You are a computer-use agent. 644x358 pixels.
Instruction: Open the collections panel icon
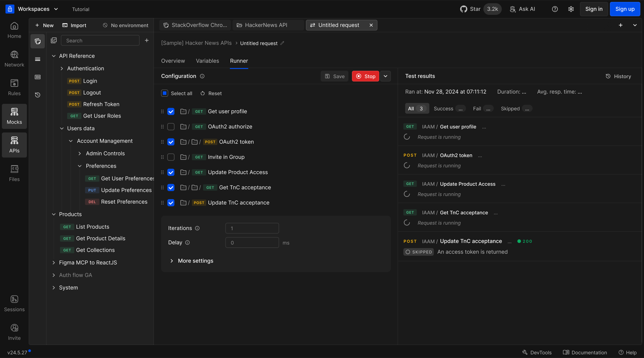click(38, 41)
